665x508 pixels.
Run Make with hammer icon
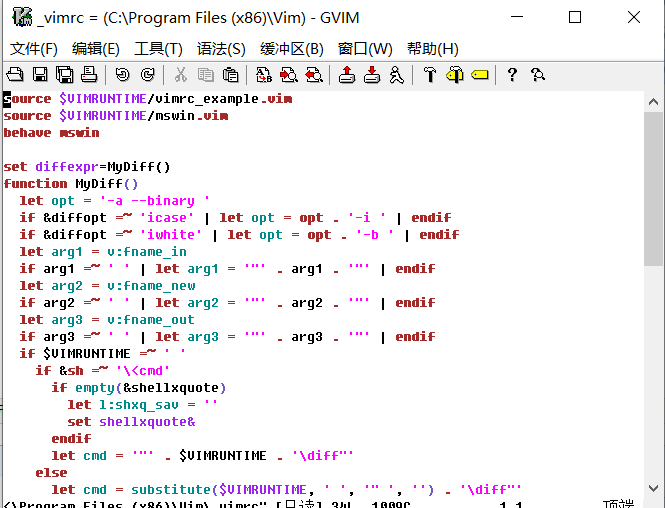coord(430,75)
